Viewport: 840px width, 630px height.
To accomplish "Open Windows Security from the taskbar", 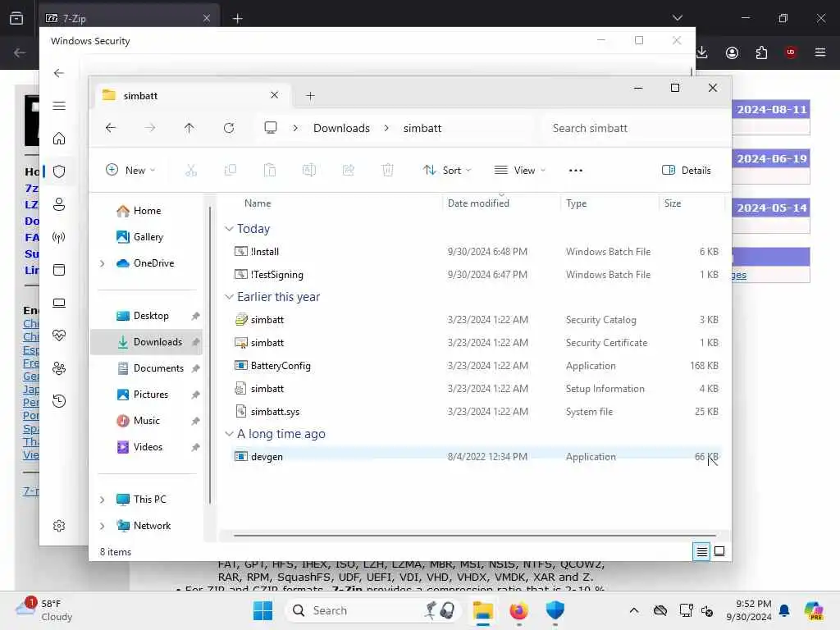I will (x=555, y=610).
